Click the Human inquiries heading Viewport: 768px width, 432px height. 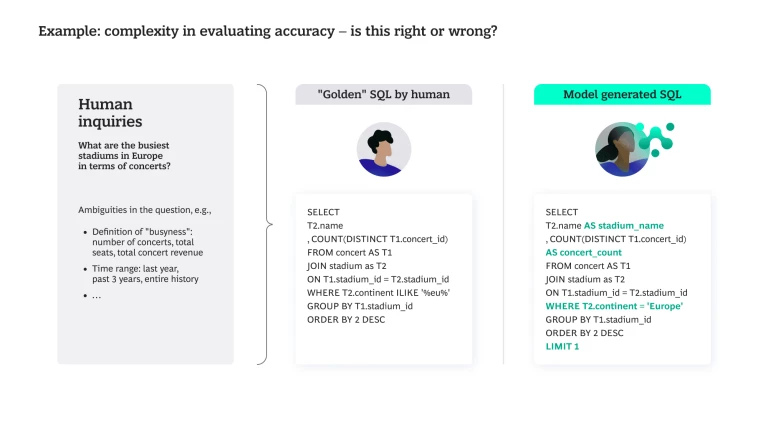109,113
